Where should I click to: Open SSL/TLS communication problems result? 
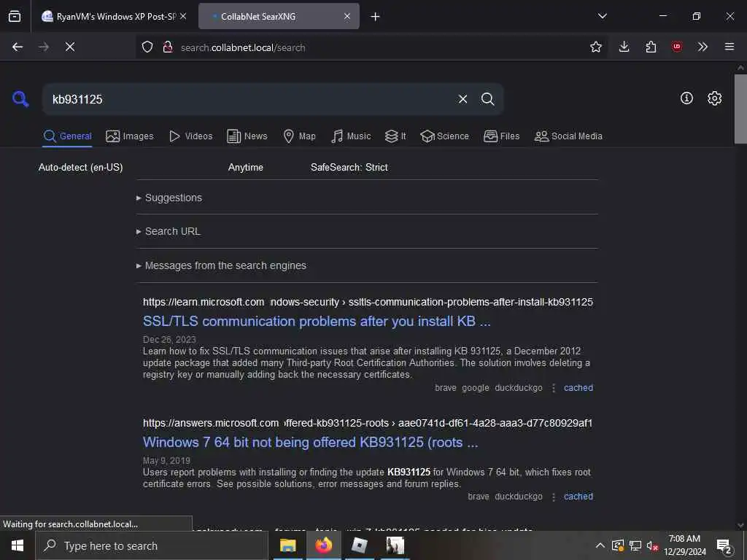coord(317,322)
